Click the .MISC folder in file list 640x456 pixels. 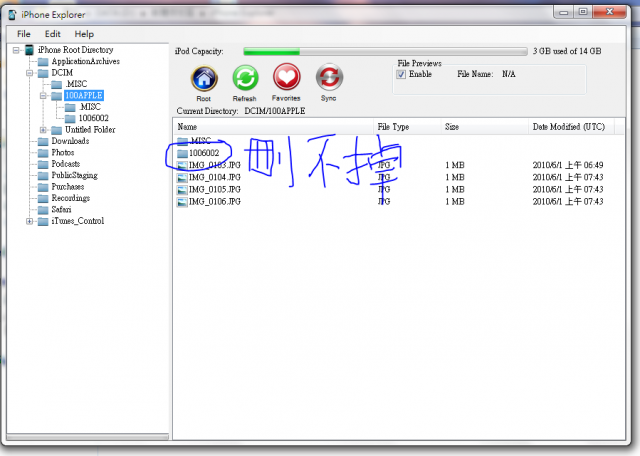(195, 141)
